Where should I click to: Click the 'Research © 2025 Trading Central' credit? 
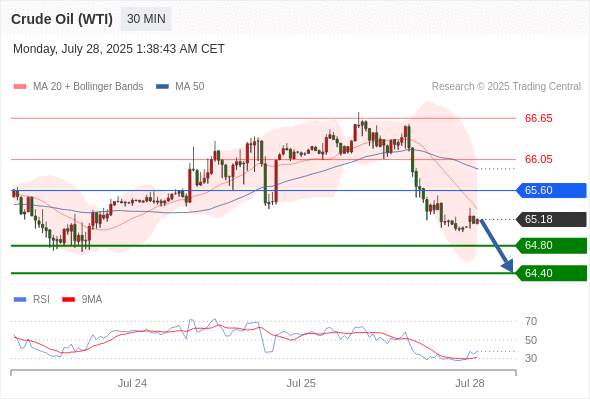[x=506, y=87]
